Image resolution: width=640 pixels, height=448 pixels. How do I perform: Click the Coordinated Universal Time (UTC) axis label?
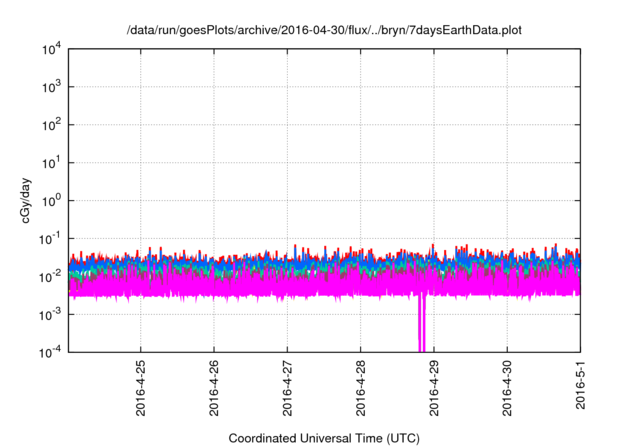(x=324, y=438)
